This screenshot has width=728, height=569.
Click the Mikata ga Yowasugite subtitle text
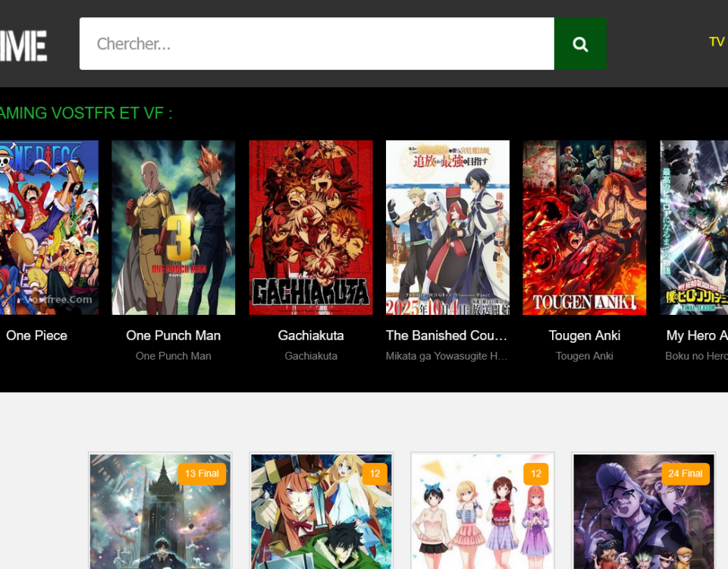(447, 356)
